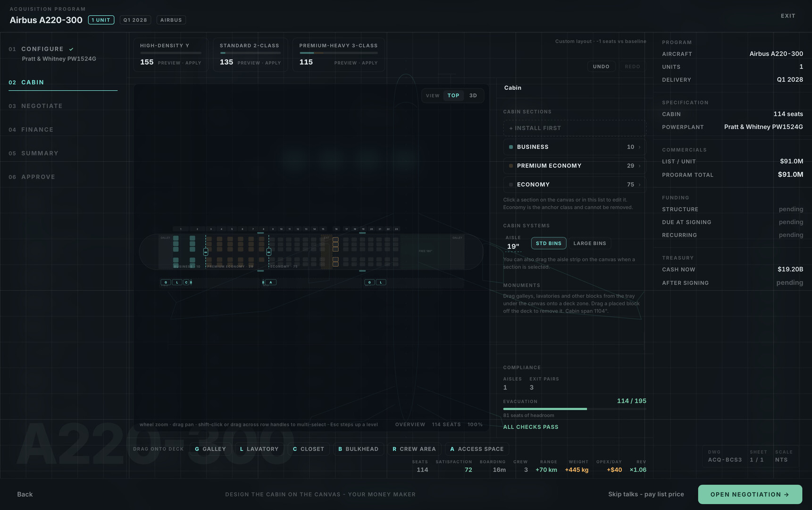This screenshot has width=812, height=510.
Task: Click the ALL CHECKS PASS status
Action: tap(531, 427)
